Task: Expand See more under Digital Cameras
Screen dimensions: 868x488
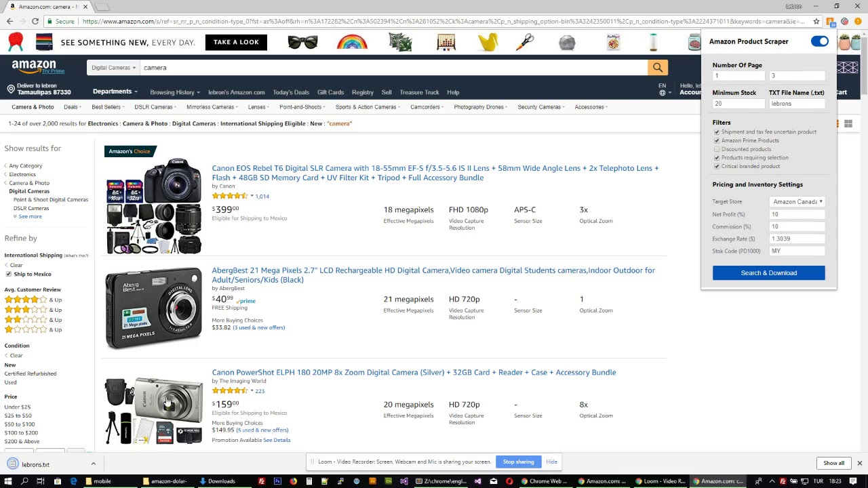Action: coord(30,216)
